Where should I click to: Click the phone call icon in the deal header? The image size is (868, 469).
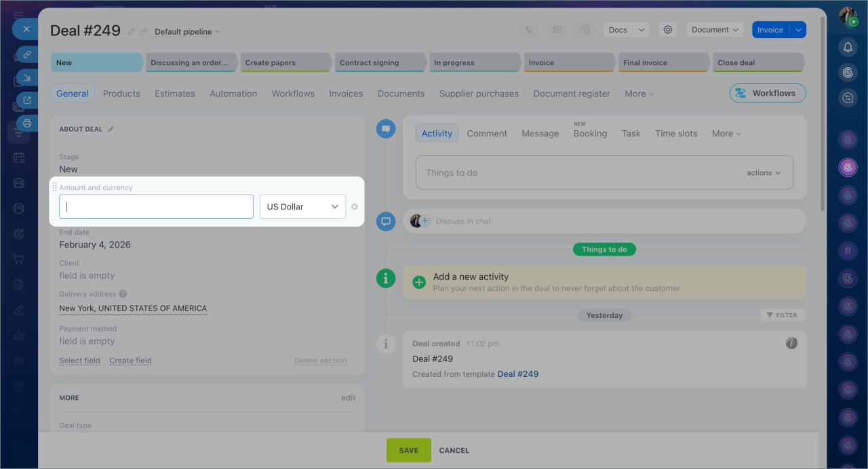529,30
